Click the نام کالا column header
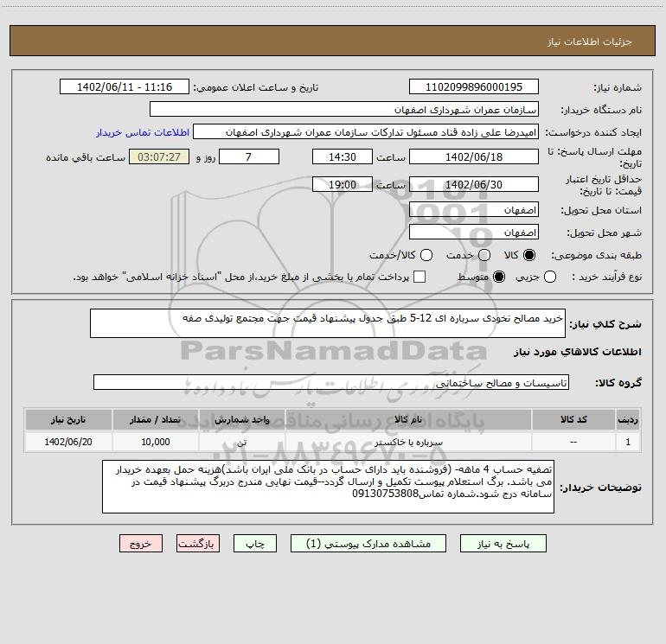 (x=408, y=419)
